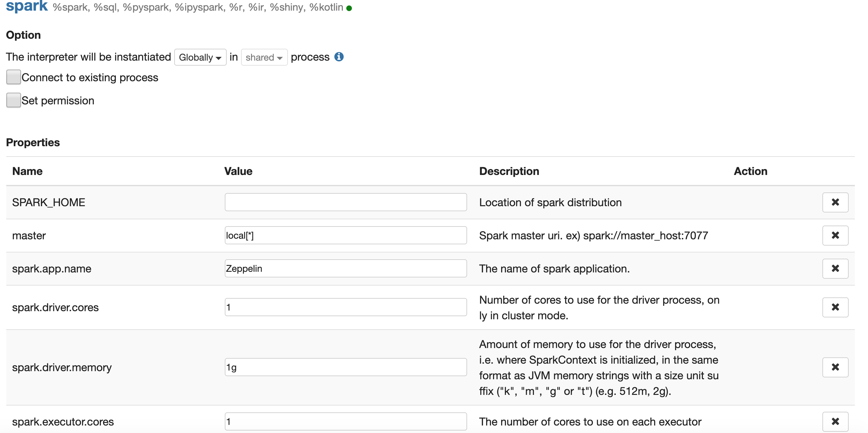This screenshot has height=433, width=868.
Task: Click the blue info icon beside process
Action: coord(339,57)
